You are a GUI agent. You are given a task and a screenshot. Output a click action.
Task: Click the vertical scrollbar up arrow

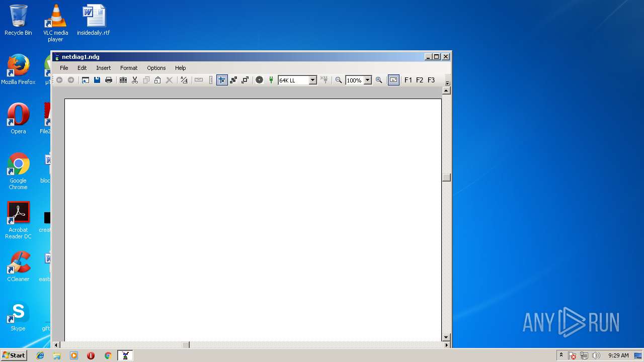tap(446, 90)
